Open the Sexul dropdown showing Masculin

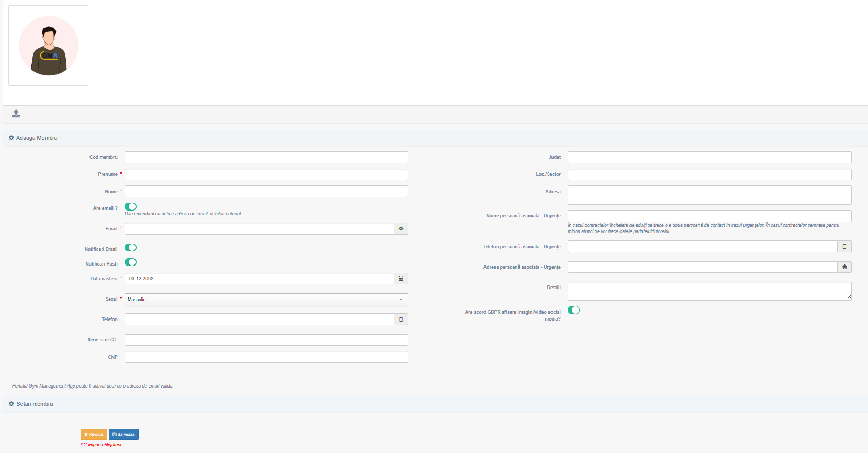point(266,300)
